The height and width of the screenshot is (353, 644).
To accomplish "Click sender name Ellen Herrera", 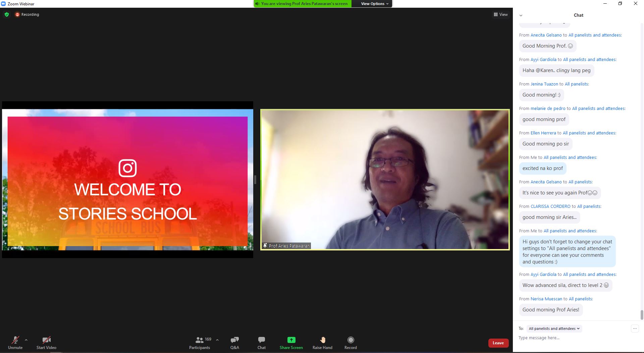I will click(543, 133).
